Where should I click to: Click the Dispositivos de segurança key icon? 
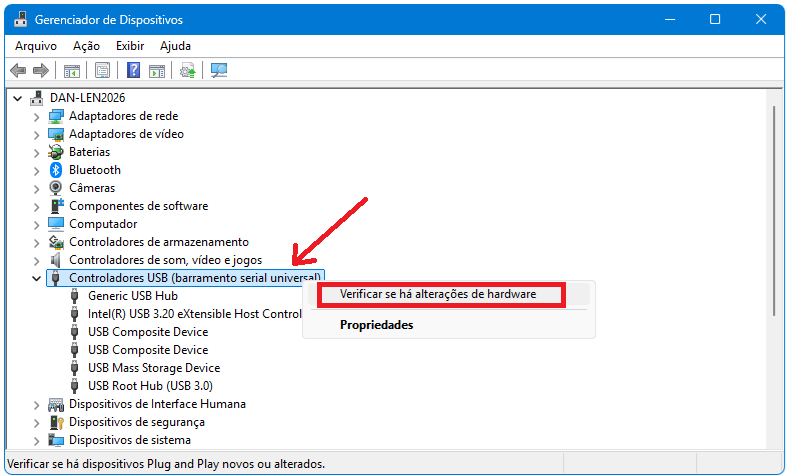tap(57, 422)
